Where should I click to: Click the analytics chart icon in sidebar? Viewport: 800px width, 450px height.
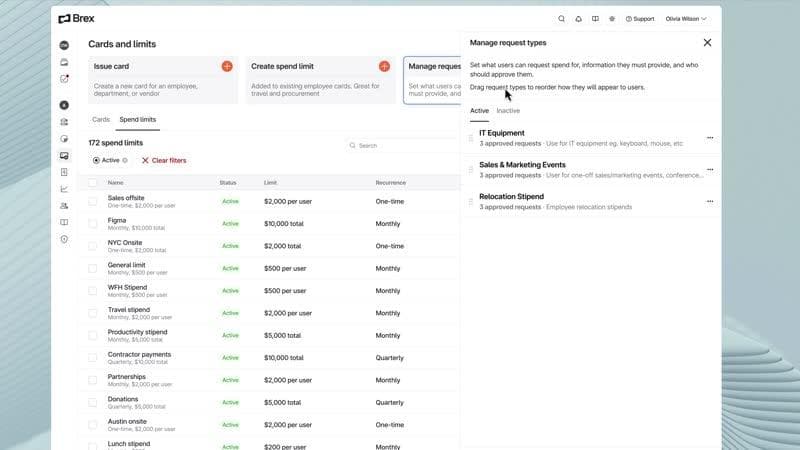tap(64, 189)
